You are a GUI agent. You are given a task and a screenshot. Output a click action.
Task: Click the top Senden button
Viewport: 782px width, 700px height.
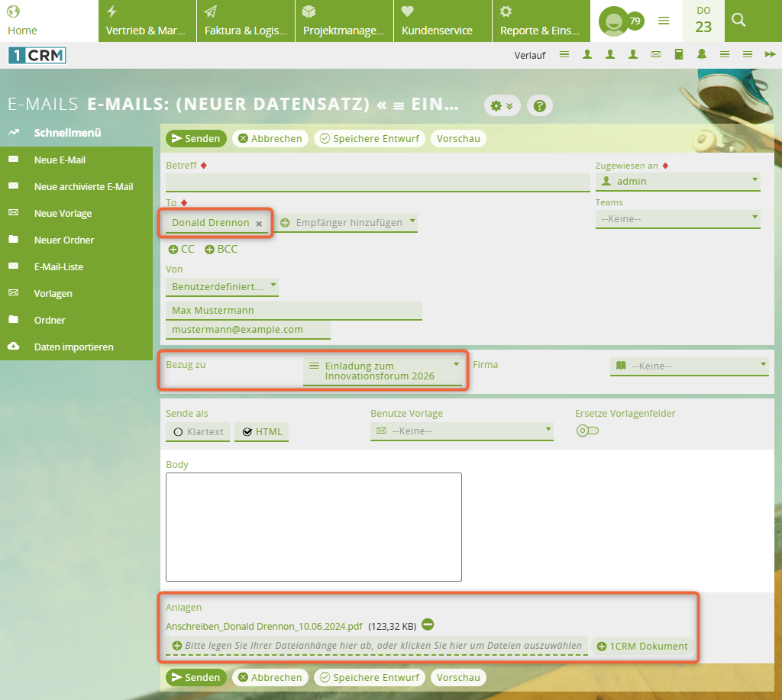click(195, 139)
